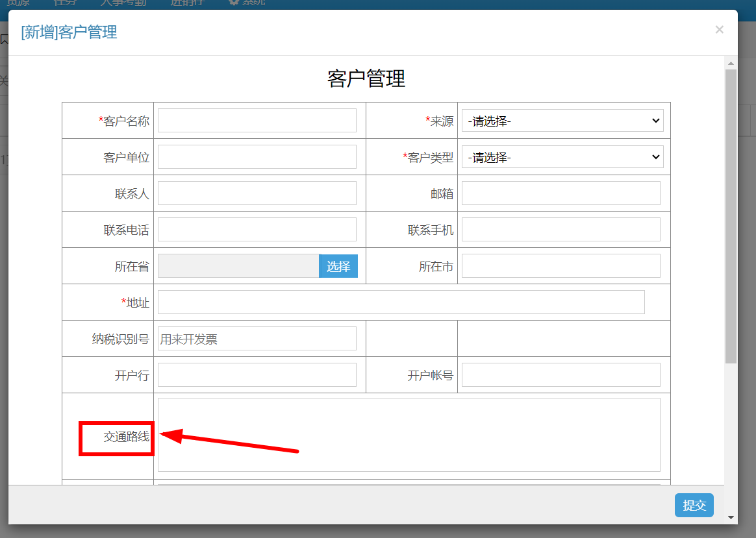The width and height of the screenshot is (756, 538).
Task: Submit the form with 提交 button
Action: (x=694, y=506)
